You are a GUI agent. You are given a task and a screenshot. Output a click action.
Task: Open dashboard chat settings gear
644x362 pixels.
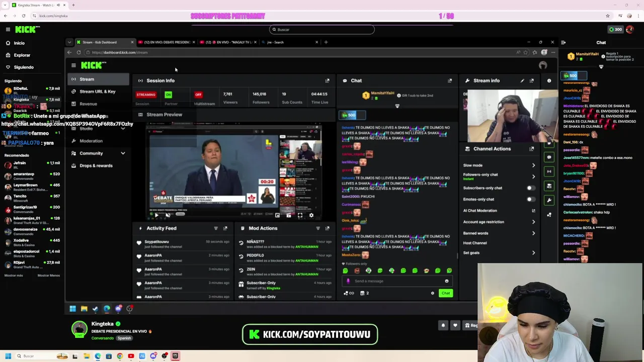(x=432, y=293)
